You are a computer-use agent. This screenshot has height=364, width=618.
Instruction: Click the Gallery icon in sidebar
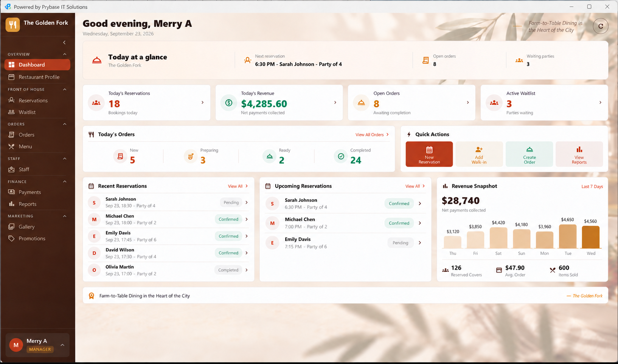pos(11,227)
